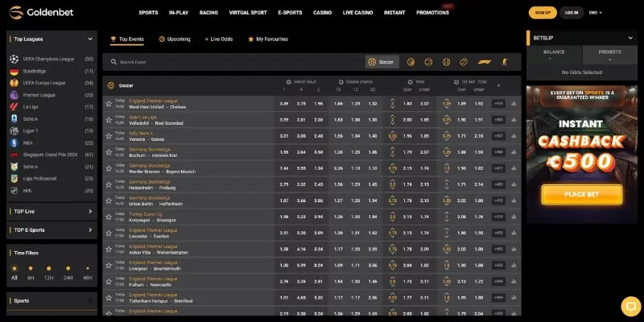Collapse the Top Leagues panel
This screenshot has width=644, height=322.
click(x=89, y=38)
